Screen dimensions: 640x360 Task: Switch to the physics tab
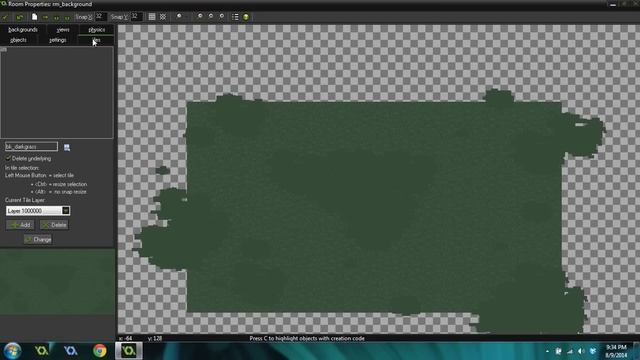(97, 30)
